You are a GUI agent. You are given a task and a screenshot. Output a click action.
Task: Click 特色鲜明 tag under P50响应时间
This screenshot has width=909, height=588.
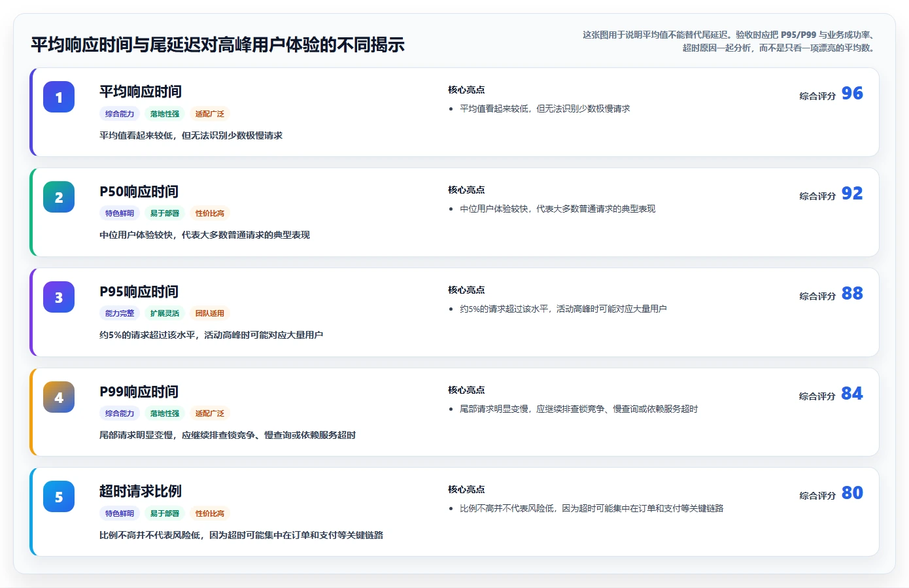[x=120, y=213]
